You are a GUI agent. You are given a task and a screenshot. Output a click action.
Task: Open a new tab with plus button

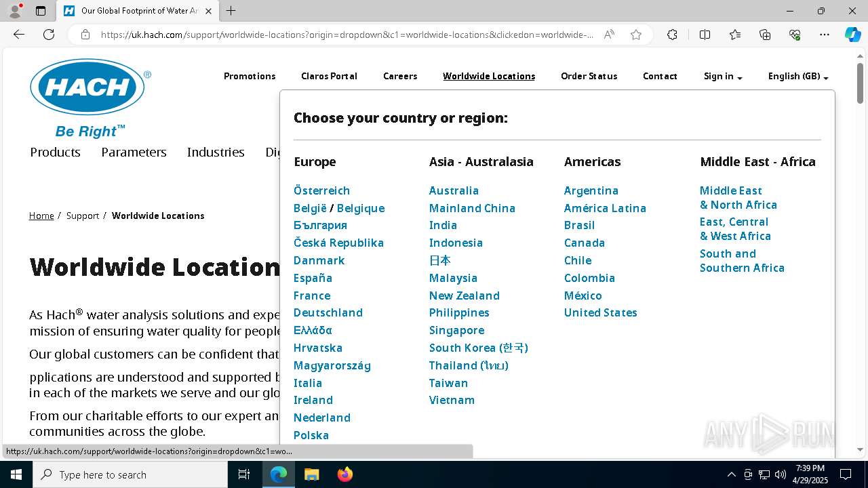tap(231, 11)
